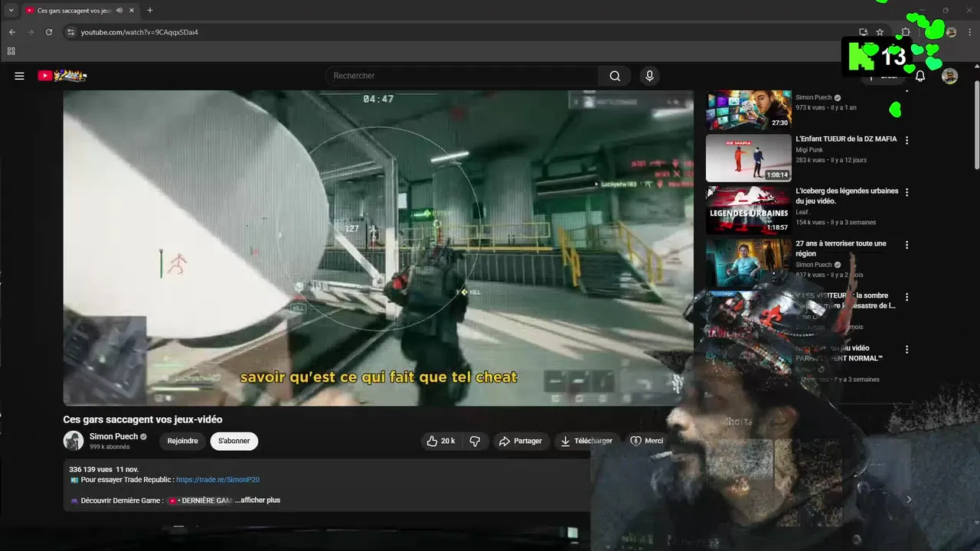Open the DERNIÈRE GAM channel link
Viewport: 980px width, 551px height.
(200, 500)
